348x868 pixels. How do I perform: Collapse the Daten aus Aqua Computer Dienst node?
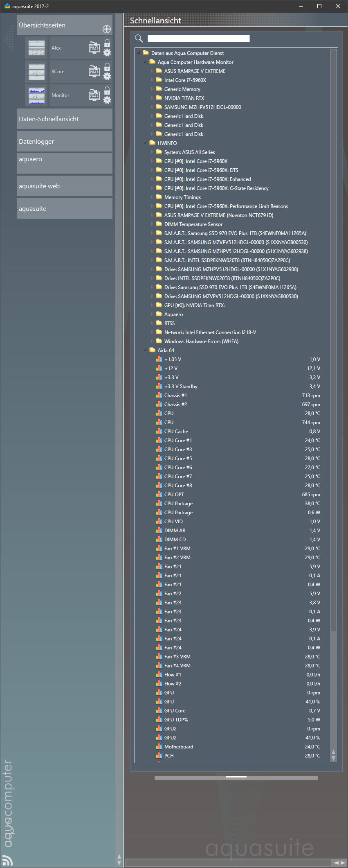click(x=139, y=53)
